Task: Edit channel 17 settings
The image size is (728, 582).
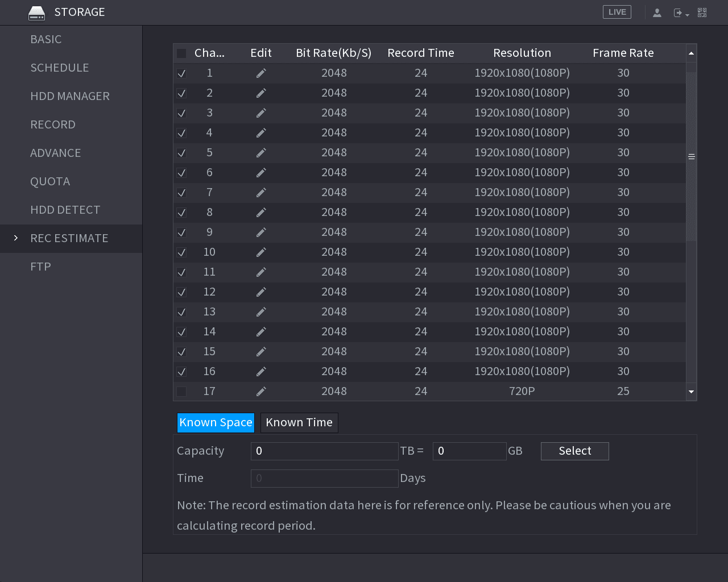Action: pyautogui.click(x=261, y=392)
